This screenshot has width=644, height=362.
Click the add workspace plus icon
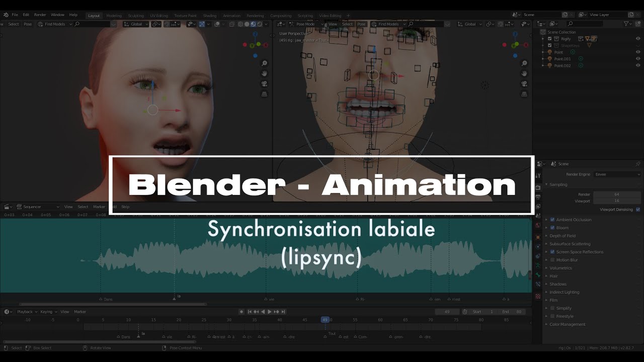coord(348,16)
